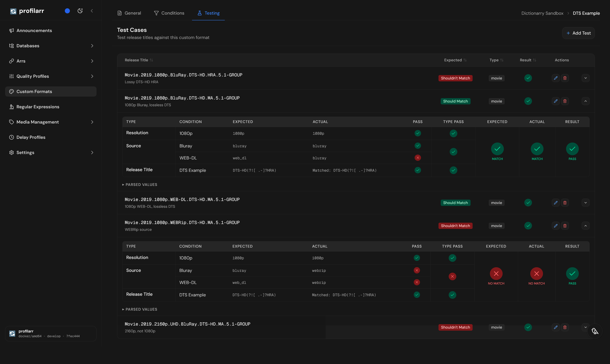Edit the 1080p.BluRay.DTS-HD.MA test case
The width and height of the screenshot is (610, 364).
(556, 101)
